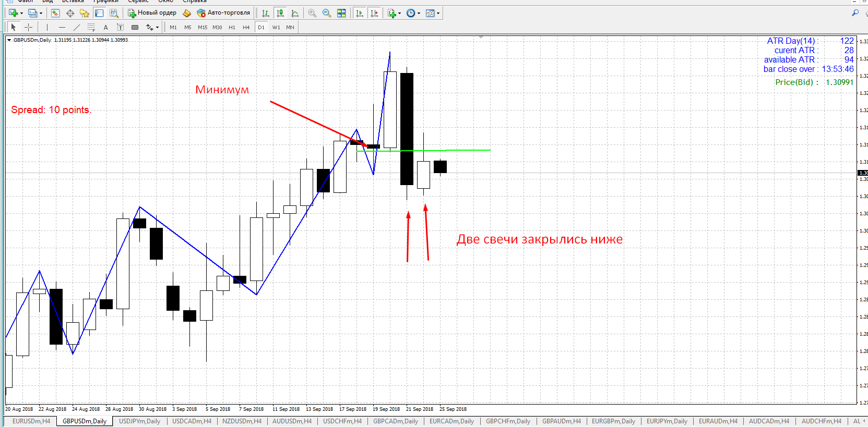This screenshot has width=868, height=427.
Task: Toggle the Navigator panel star icon
Action: [x=85, y=13]
